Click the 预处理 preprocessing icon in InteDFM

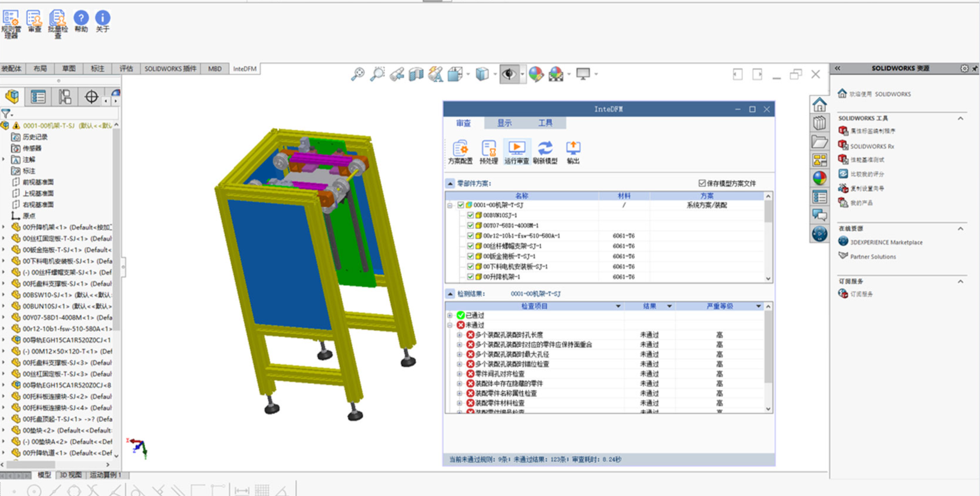coord(489,152)
